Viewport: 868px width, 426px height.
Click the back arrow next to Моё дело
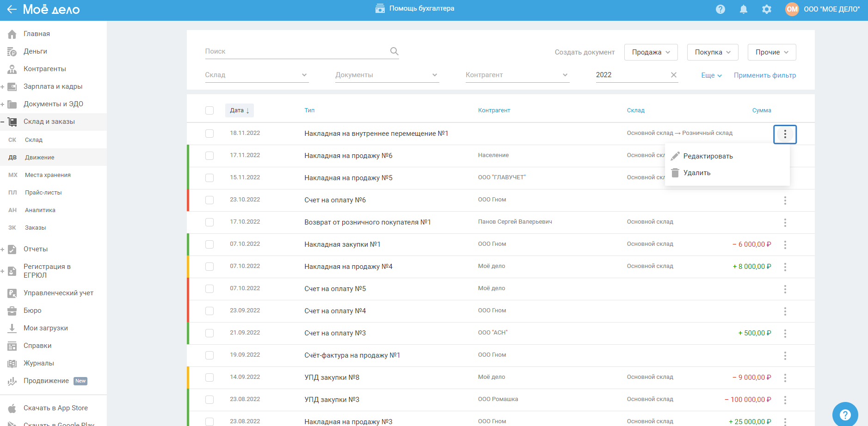pyautogui.click(x=12, y=9)
